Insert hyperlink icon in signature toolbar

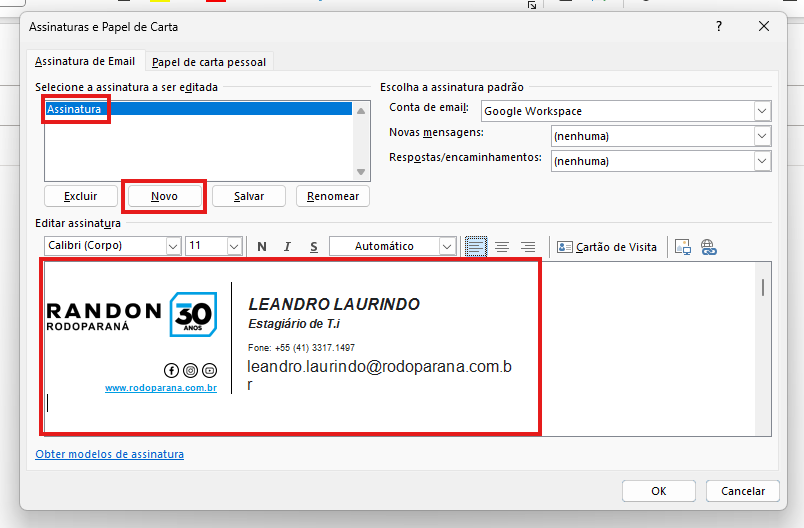tap(709, 247)
